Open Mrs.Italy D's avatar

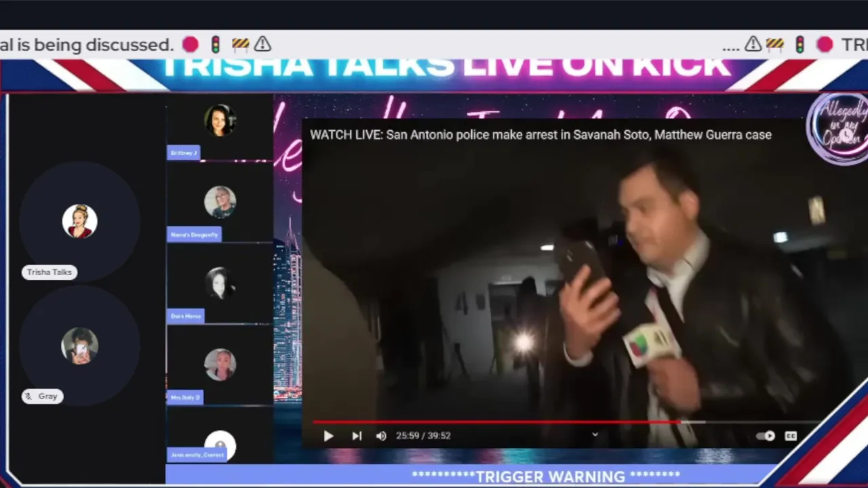click(x=220, y=365)
